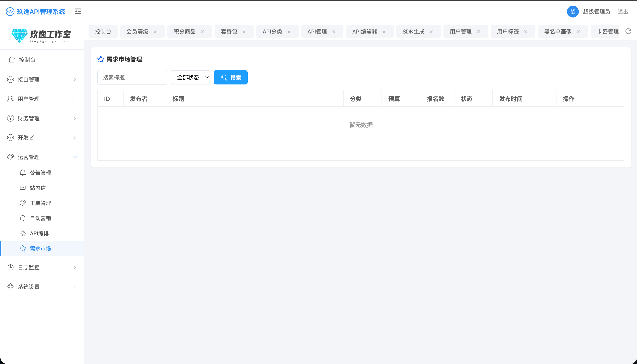The height and width of the screenshot is (364, 637).
Task: Click the blue 超 user avatar
Action: tap(573, 12)
